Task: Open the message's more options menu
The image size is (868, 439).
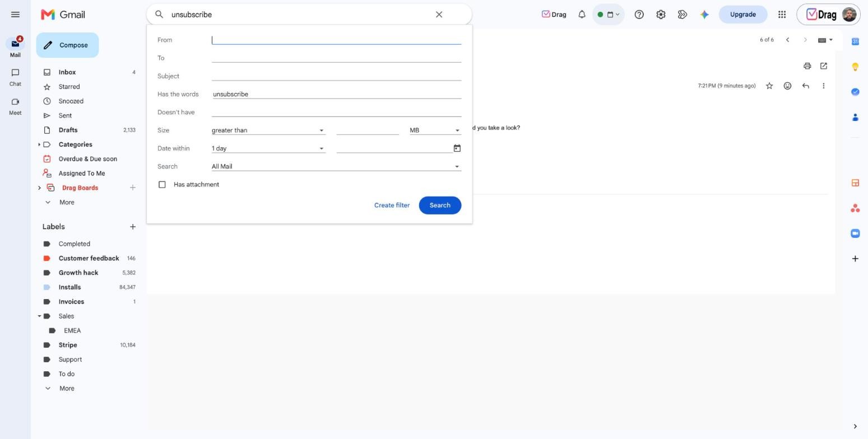Action: click(x=823, y=86)
